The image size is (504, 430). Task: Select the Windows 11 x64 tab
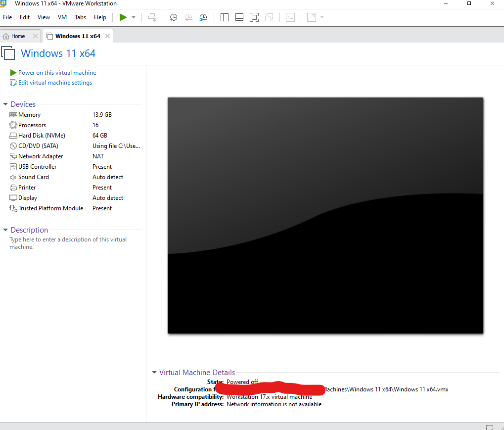tap(78, 36)
